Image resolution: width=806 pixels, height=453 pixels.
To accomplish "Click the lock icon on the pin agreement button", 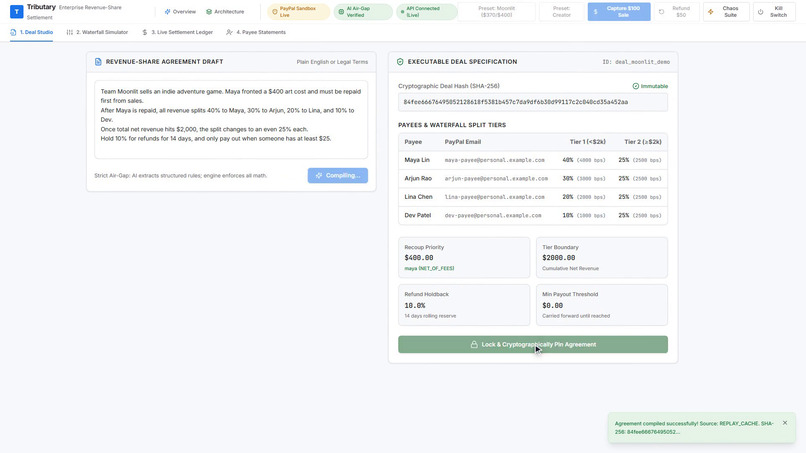I will 474,345.
